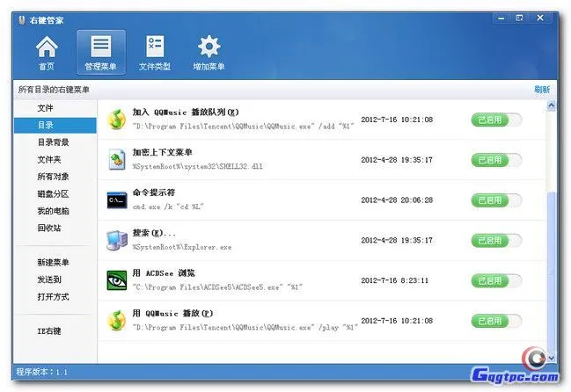Disable the 用 QQMusic 播放(P) toggle
This screenshot has height=392, width=571.
tap(496, 321)
